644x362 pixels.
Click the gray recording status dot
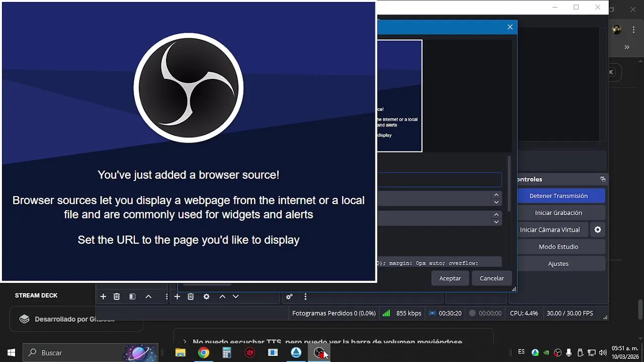tap(472, 313)
